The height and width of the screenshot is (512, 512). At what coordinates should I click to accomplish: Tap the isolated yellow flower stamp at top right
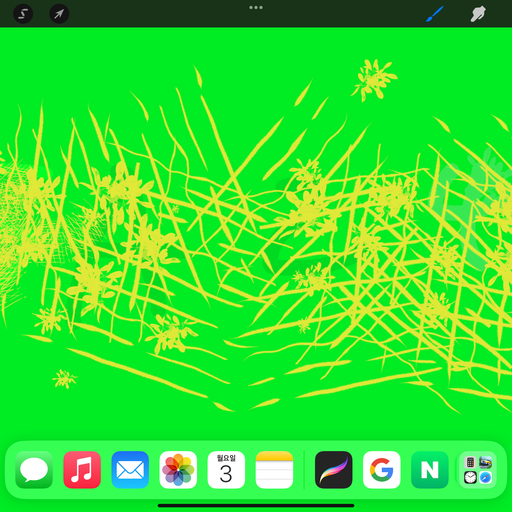click(x=374, y=79)
